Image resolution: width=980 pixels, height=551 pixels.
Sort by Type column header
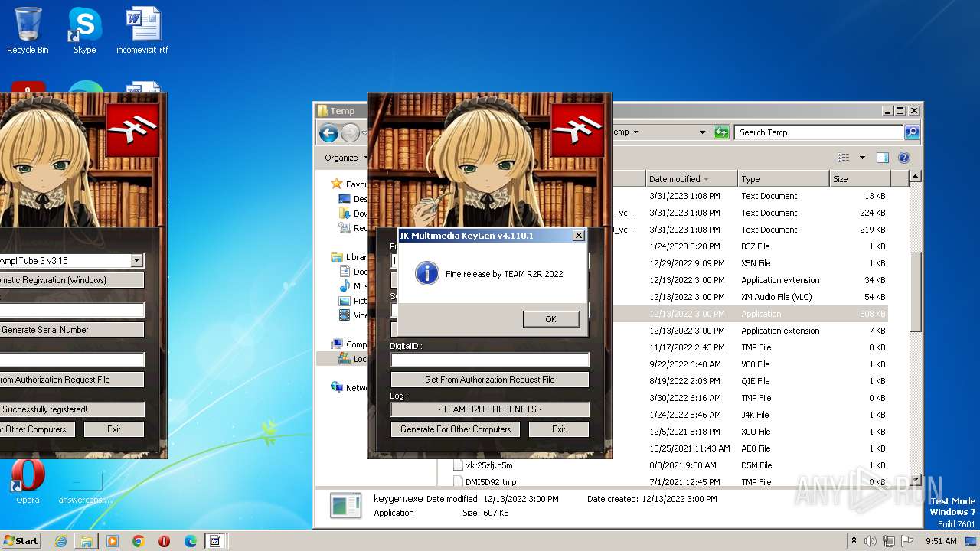pyautogui.click(x=783, y=179)
